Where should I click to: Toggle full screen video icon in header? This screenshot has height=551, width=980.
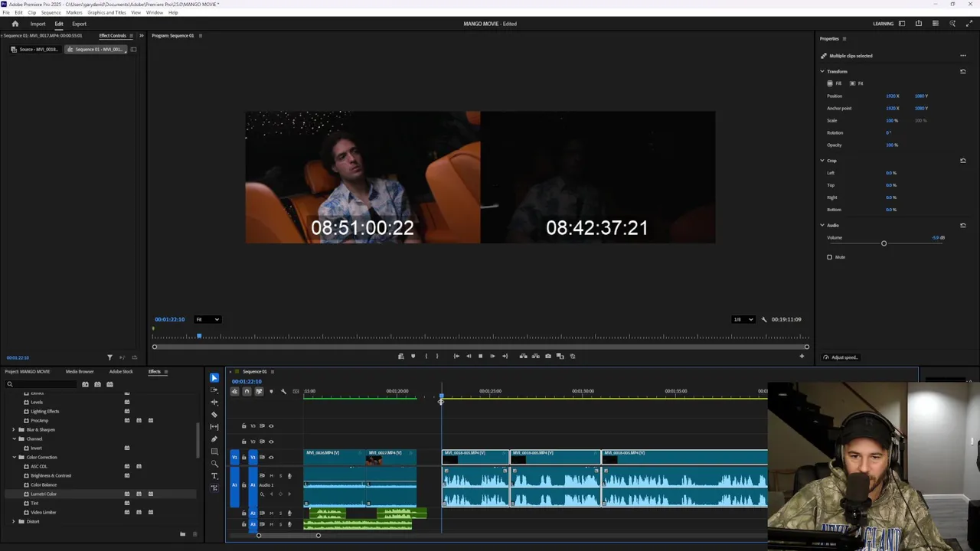pyautogui.click(x=969, y=24)
